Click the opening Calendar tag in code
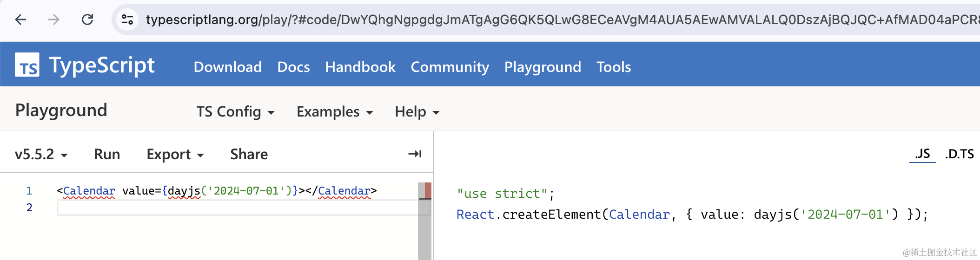 tap(89, 191)
